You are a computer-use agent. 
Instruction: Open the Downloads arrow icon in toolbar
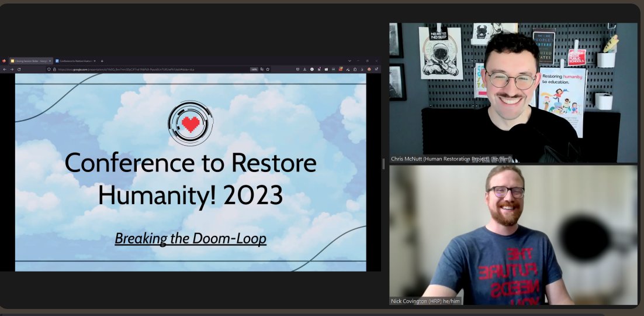tap(304, 69)
